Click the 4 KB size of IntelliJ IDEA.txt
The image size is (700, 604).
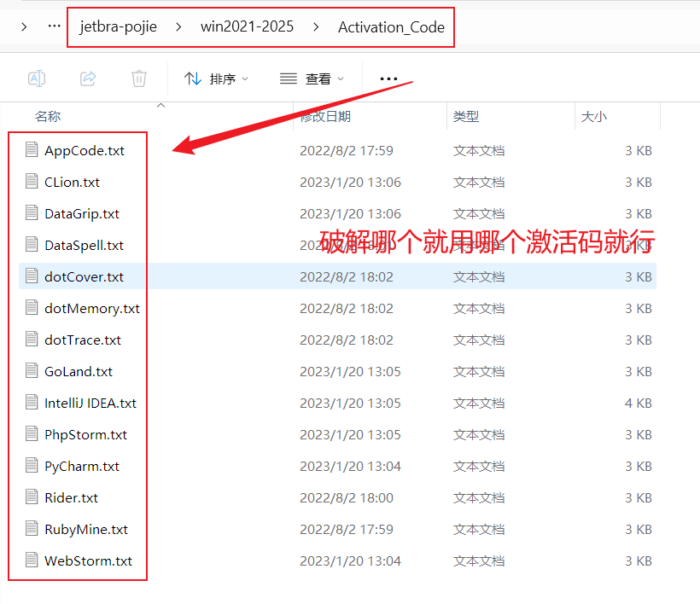coord(639,404)
